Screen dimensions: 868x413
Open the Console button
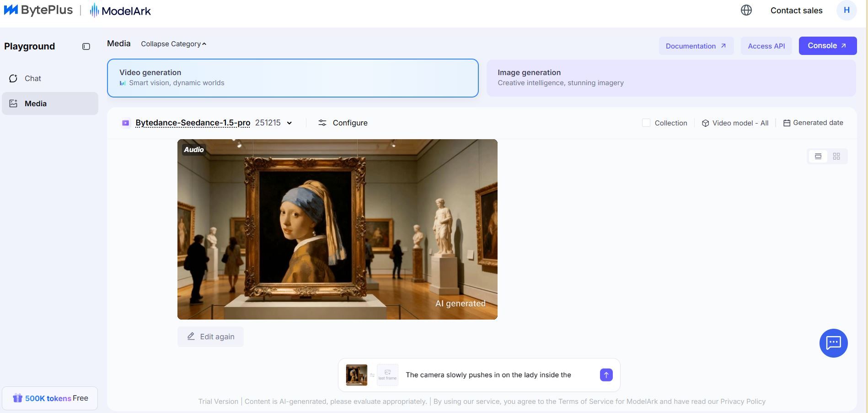827,46
